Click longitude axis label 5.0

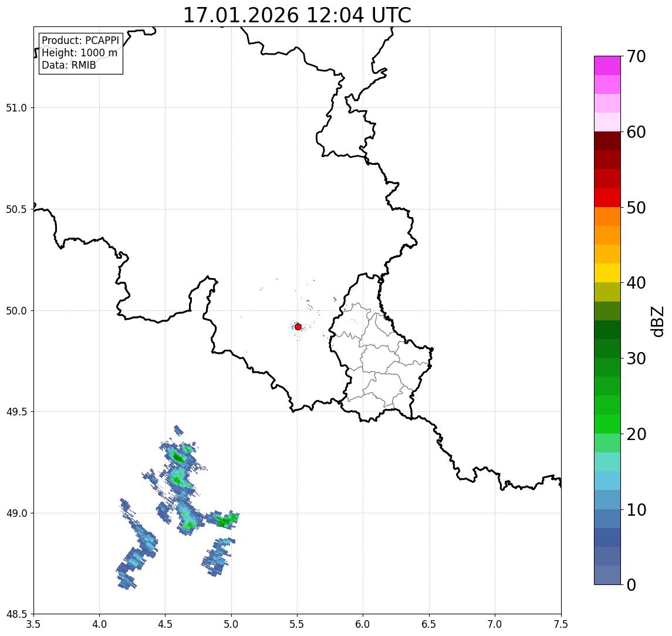coord(231,624)
